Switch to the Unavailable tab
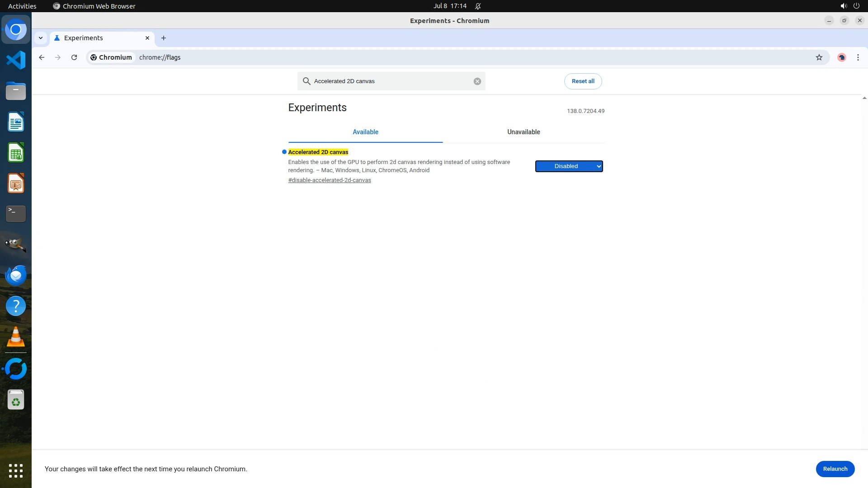Image resolution: width=868 pixels, height=488 pixels. [523, 132]
